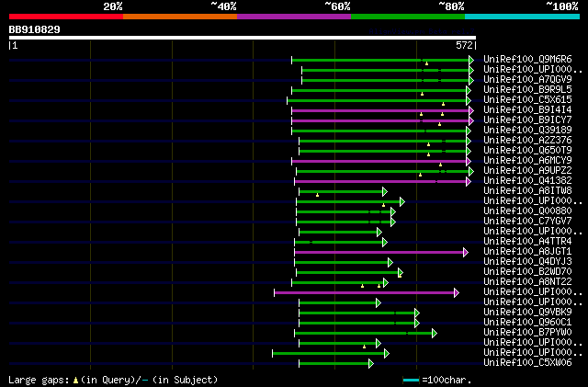The image size is (588, 387).
Task: Click the yellow gap marker under Q9M6R6 bar
Action: point(426,63)
